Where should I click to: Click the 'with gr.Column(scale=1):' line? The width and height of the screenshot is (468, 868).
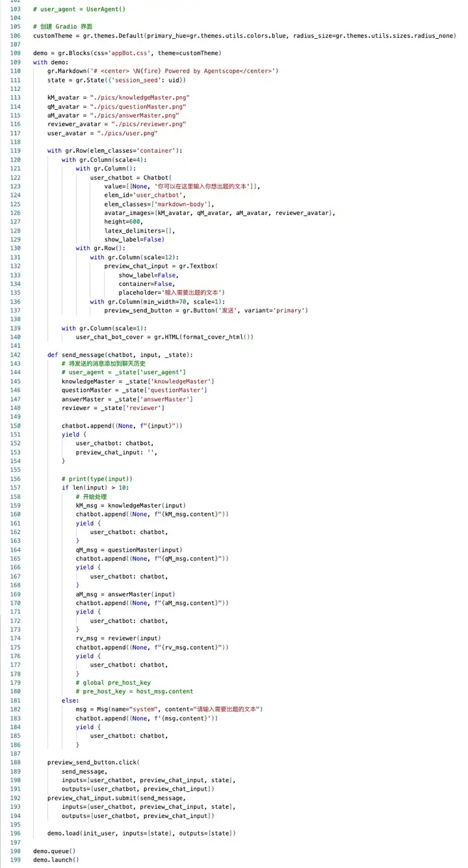[x=104, y=327]
